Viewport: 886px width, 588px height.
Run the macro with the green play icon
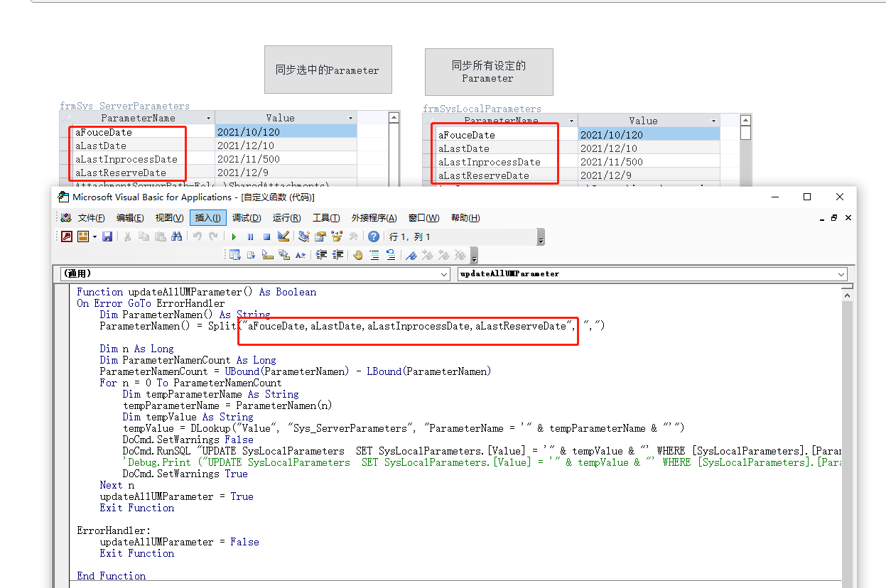coord(234,236)
